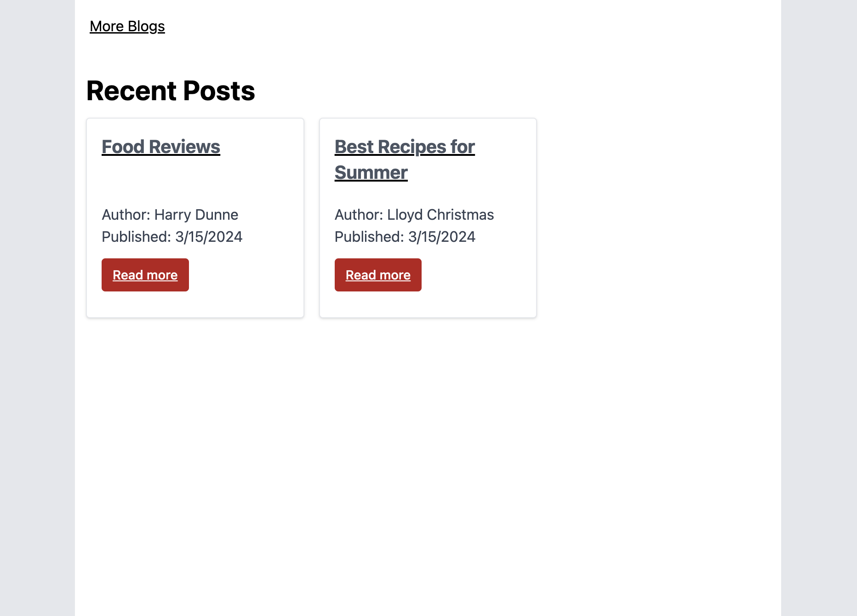Click the name Lloyd Christmas
857x616 pixels.
(x=440, y=215)
